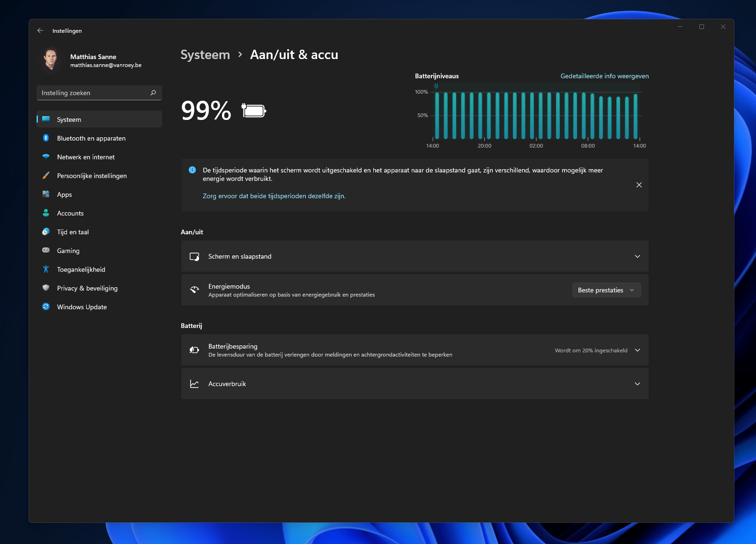Click Matthias Sanne's profile picture
Screen dimensions: 756x544
point(51,60)
